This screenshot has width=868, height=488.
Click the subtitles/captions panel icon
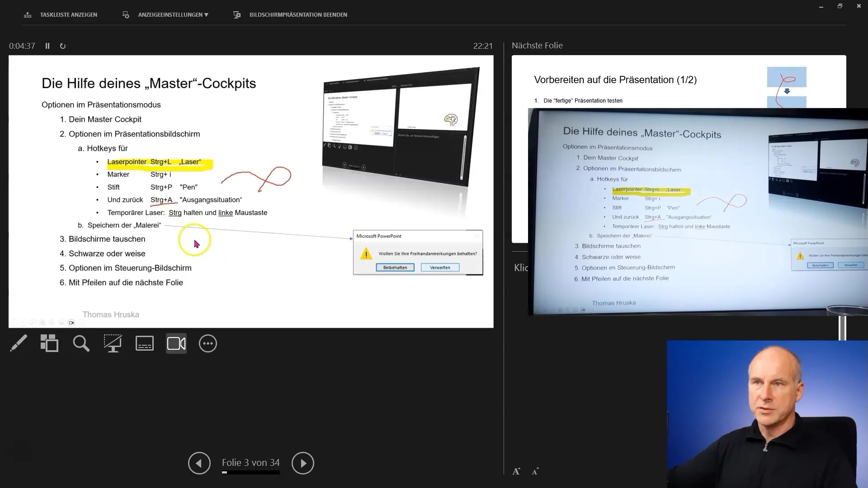tap(145, 344)
